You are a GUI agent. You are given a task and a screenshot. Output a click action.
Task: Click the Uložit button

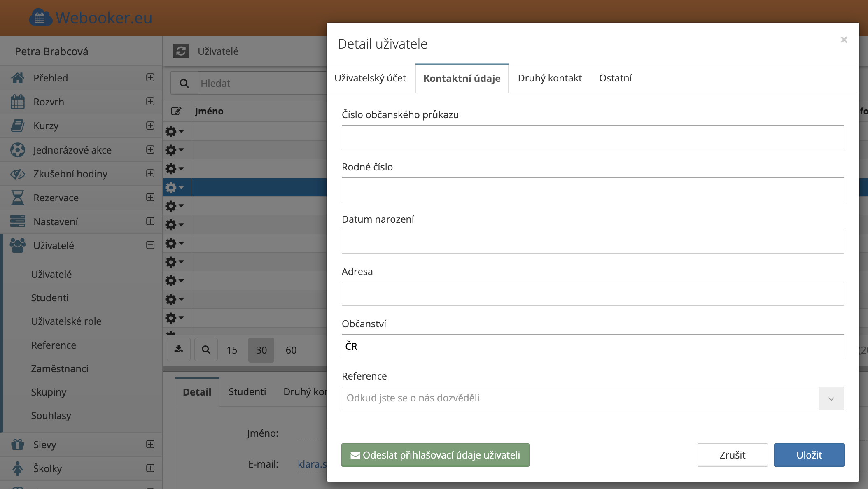coord(809,455)
